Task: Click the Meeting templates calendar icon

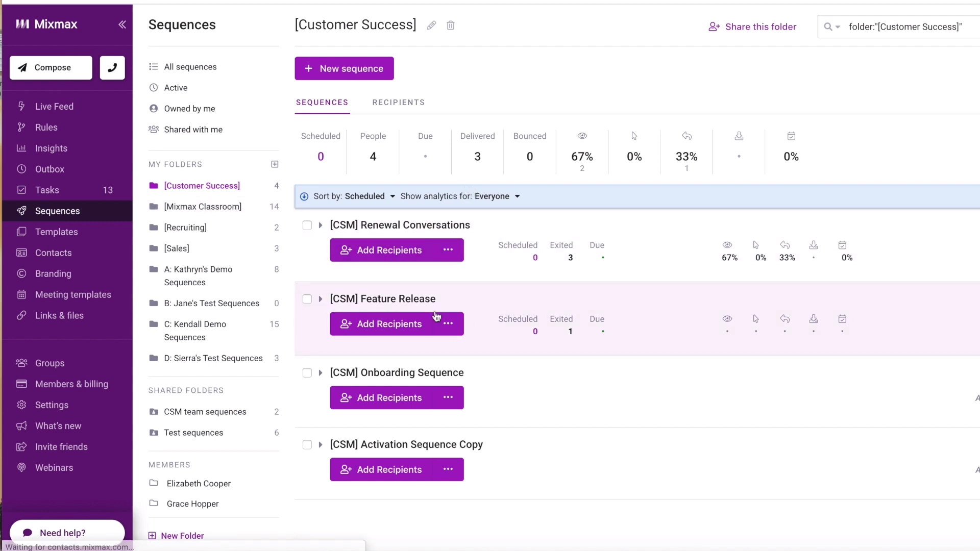Action: [x=21, y=294]
